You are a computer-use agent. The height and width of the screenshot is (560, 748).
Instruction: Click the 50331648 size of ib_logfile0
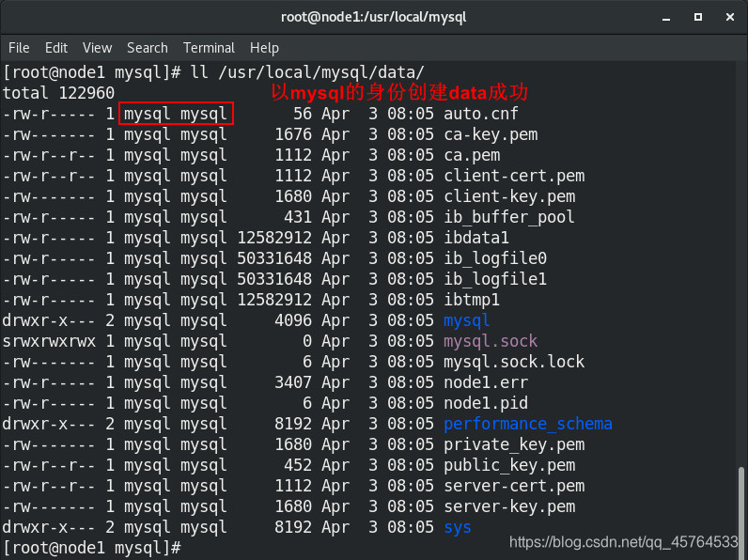274,258
